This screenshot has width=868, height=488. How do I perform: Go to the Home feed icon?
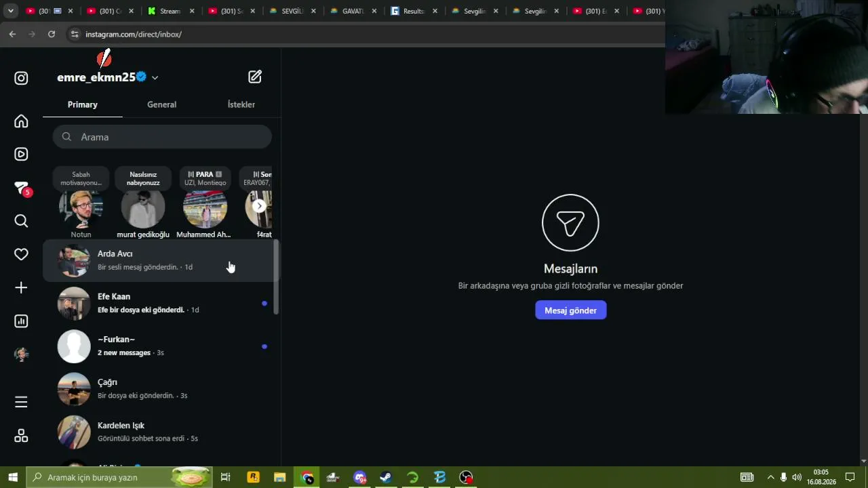coord(21,121)
